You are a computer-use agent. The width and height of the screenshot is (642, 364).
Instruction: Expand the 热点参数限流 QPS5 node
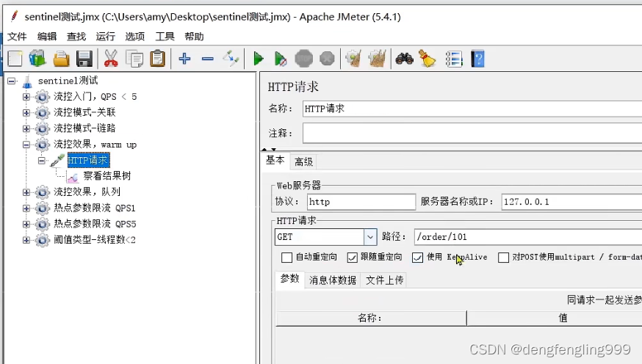pyautogui.click(x=26, y=224)
